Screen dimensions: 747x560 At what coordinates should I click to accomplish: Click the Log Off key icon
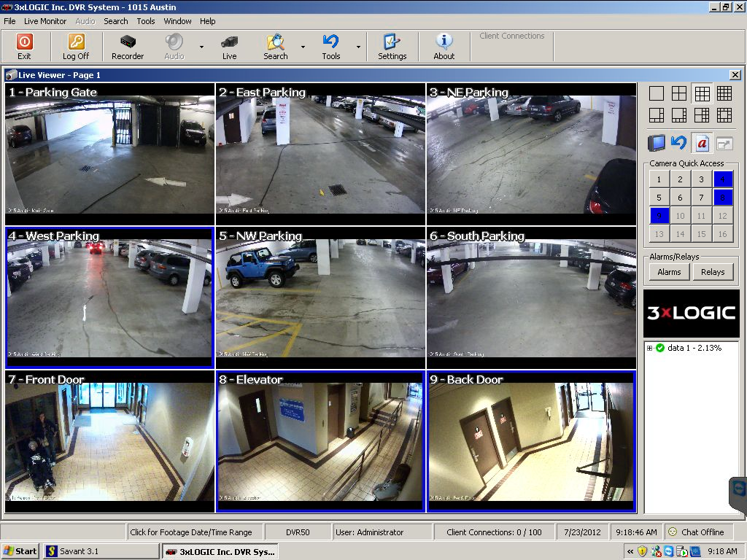pos(76,43)
